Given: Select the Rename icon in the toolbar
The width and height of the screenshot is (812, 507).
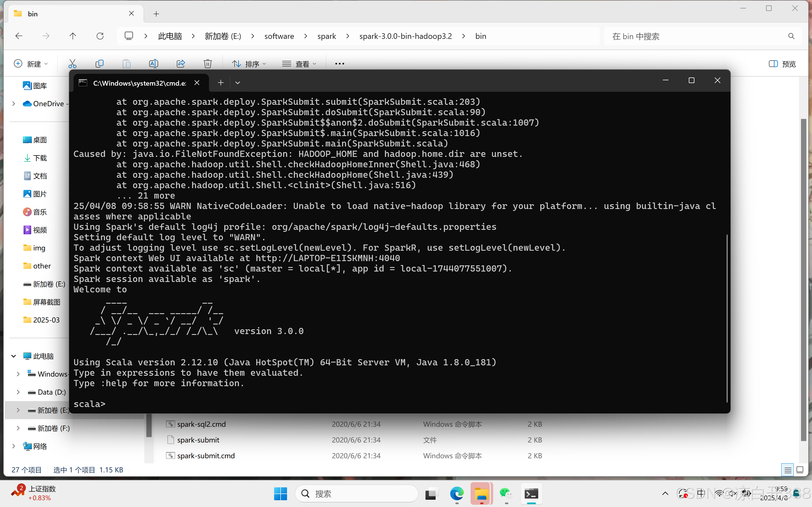Looking at the screenshot, I should click(153, 63).
